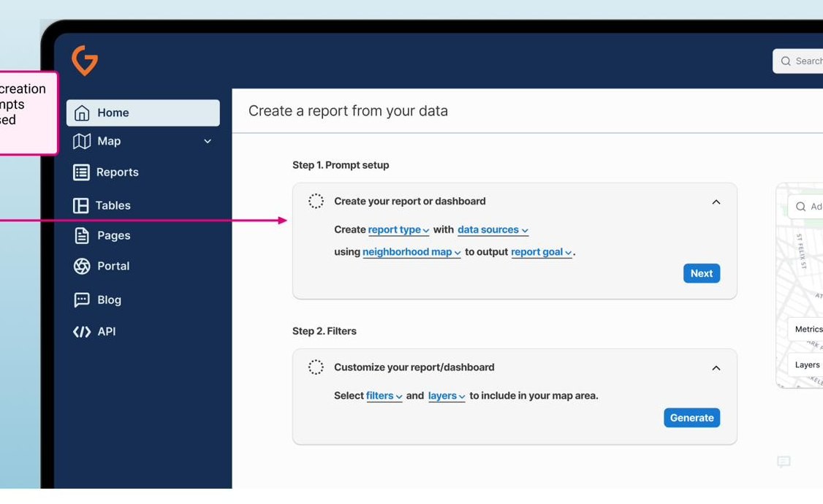The width and height of the screenshot is (823, 504).
Task: Click "Create a report from your data" title
Action: point(348,111)
